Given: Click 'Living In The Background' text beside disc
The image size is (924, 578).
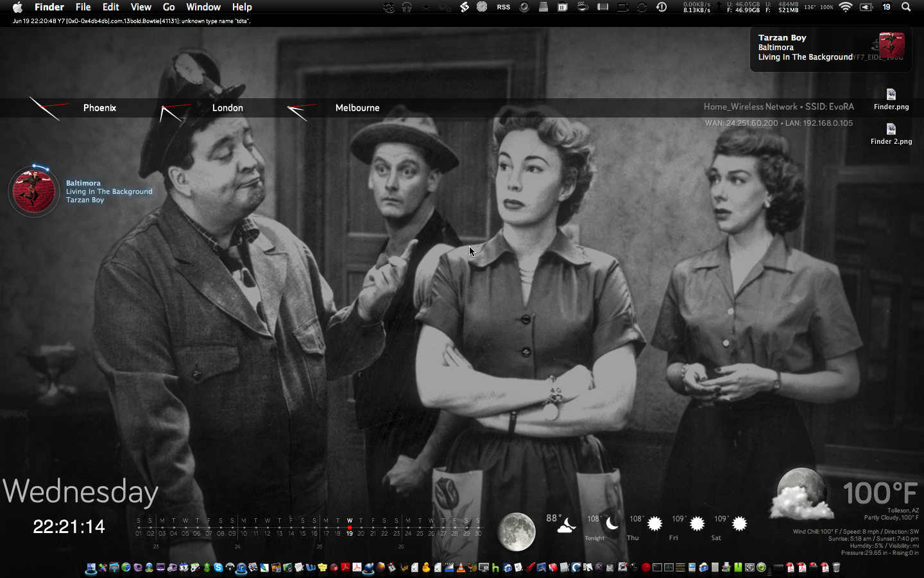Looking at the screenshot, I should click(x=109, y=191).
